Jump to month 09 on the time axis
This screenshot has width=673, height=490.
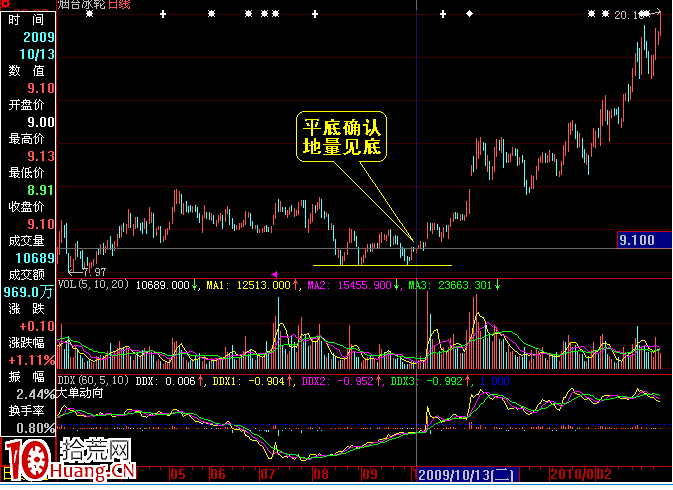370,474
